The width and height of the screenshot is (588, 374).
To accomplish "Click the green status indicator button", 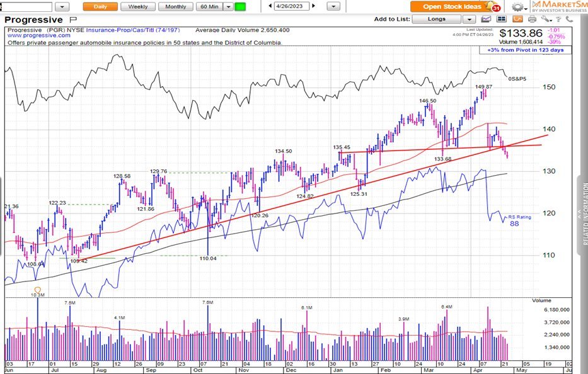I will (240, 6).
